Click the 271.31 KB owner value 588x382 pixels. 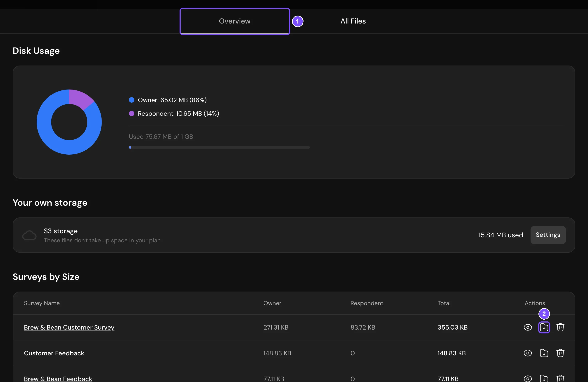[276, 327]
